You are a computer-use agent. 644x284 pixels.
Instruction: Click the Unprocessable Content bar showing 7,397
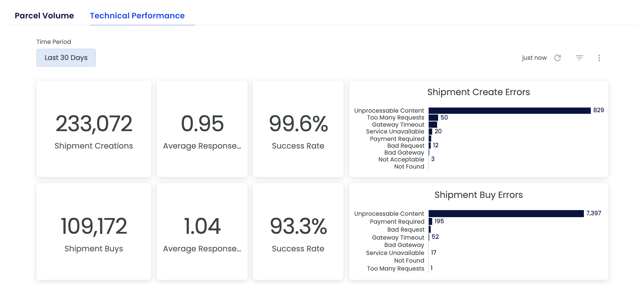click(506, 214)
